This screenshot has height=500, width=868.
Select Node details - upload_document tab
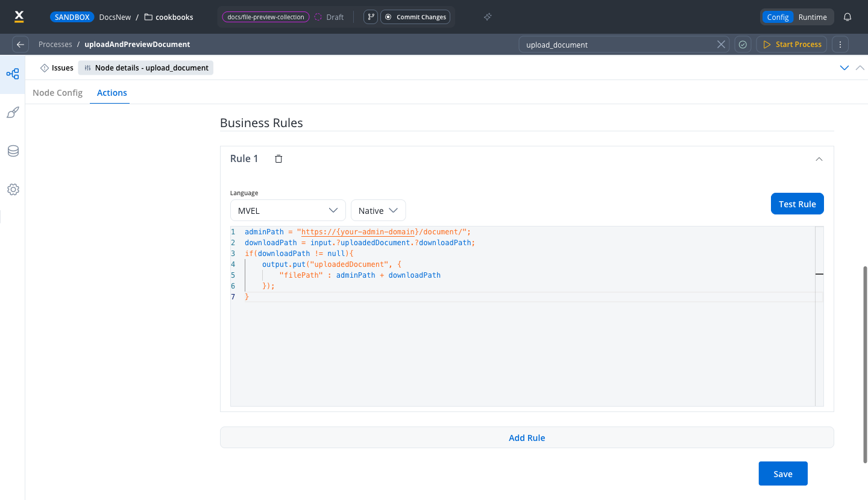(146, 68)
